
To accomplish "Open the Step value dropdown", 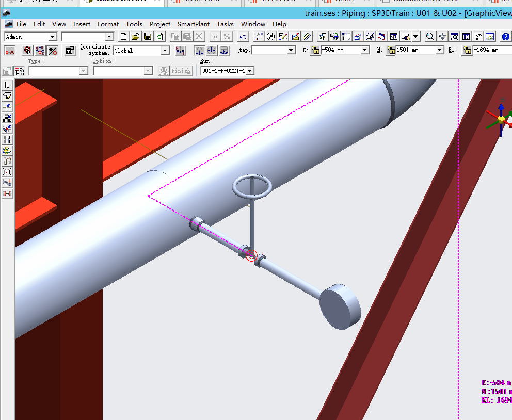I will [291, 50].
